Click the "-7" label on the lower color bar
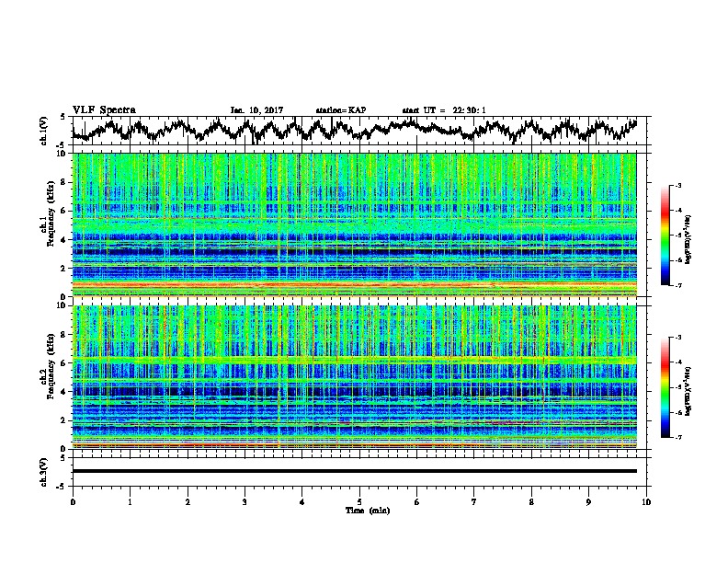 678,438
